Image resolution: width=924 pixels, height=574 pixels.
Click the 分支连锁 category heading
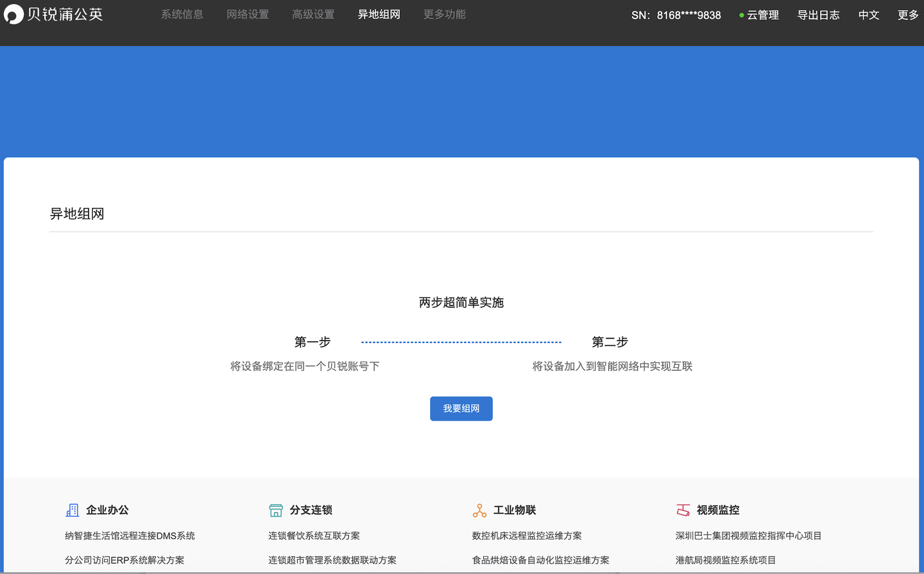point(311,510)
